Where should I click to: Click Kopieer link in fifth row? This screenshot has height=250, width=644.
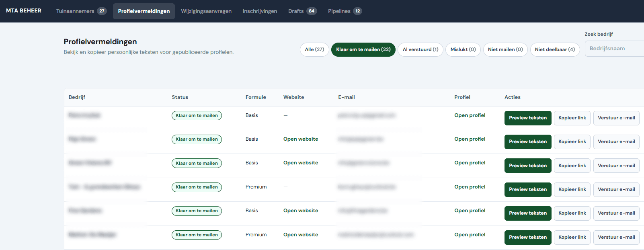[572, 213]
